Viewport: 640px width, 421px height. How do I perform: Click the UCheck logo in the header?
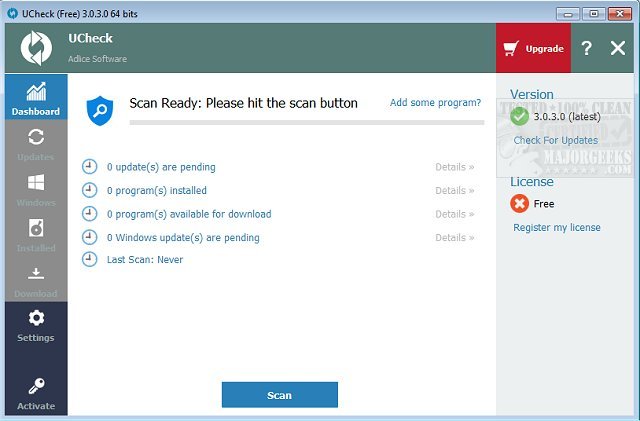coord(36,48)
